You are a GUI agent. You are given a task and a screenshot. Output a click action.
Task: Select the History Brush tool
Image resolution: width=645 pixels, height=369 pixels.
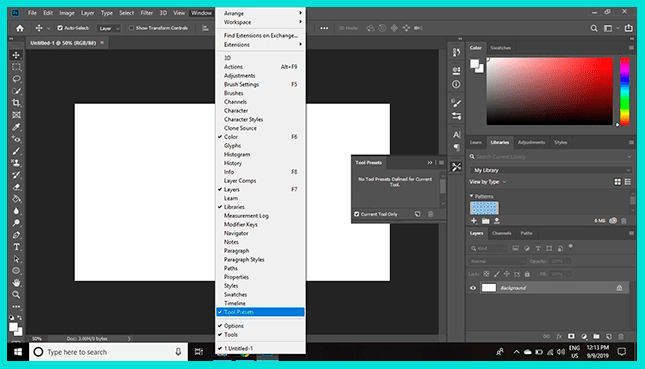[16, 175]
